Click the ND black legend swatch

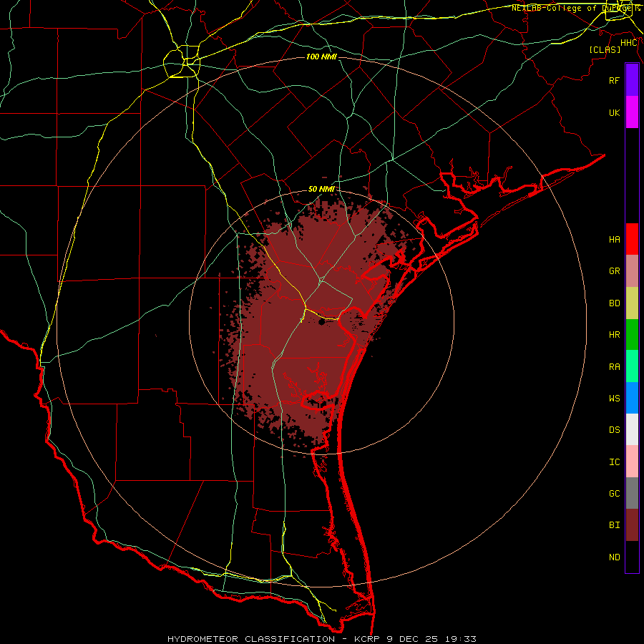pos(632,557)
